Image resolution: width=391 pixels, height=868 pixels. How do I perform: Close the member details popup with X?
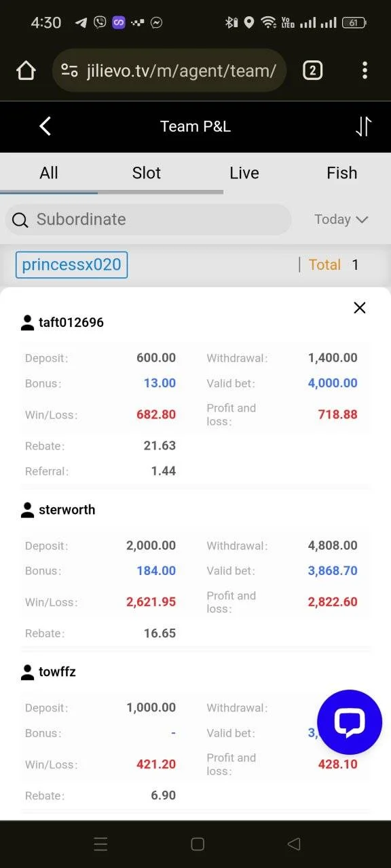click(x=360, y=308)
